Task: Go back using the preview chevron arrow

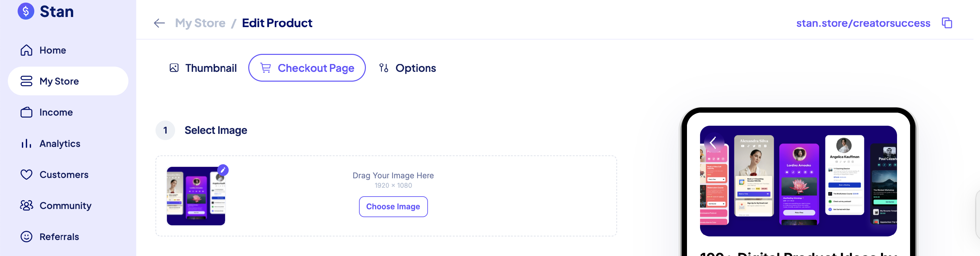Action: point(713,143)
